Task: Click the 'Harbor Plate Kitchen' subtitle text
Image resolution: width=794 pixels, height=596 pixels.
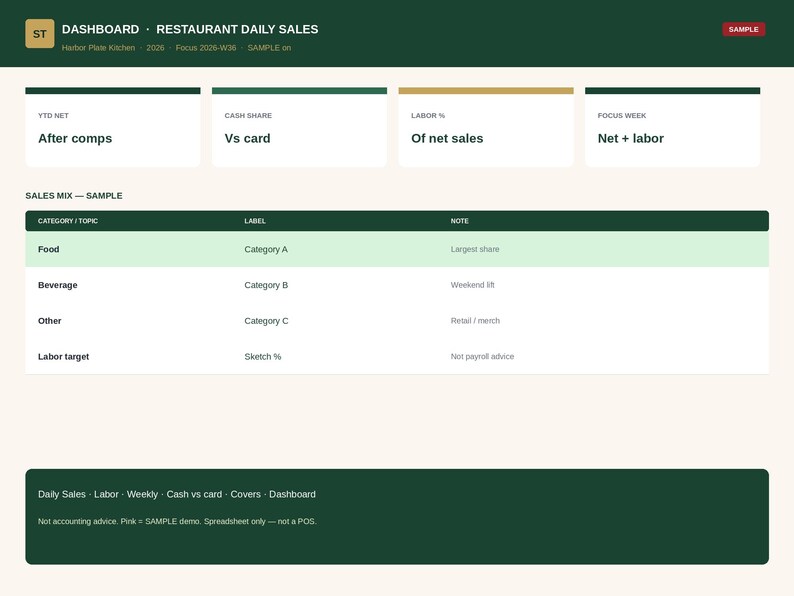Action: [98, 48]
